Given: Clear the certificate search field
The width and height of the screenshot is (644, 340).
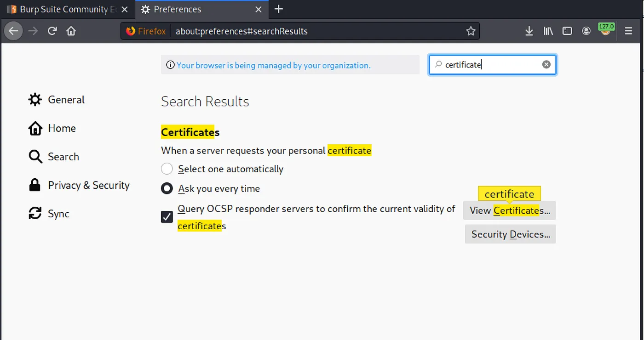Looking at the screenshot, I should (546, 64).
